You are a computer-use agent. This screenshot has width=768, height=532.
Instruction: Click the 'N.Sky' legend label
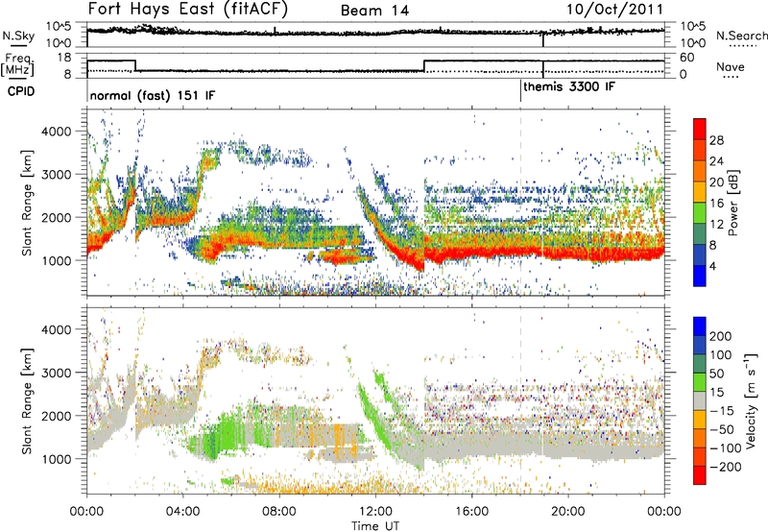click(x=18, y=36)
